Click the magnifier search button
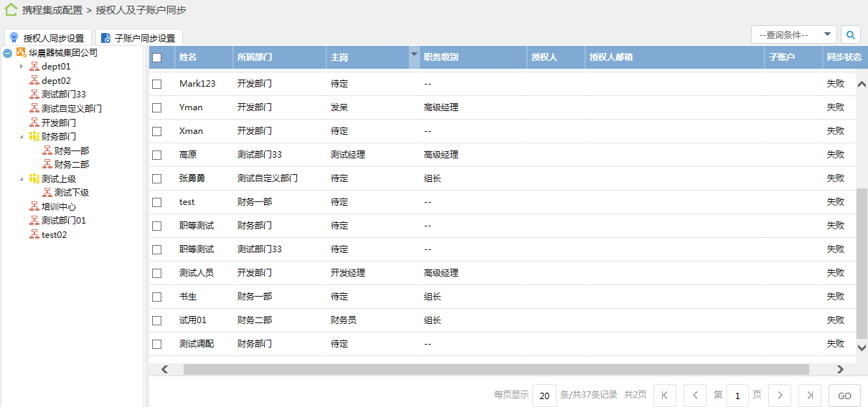 [x=850, y=34]
